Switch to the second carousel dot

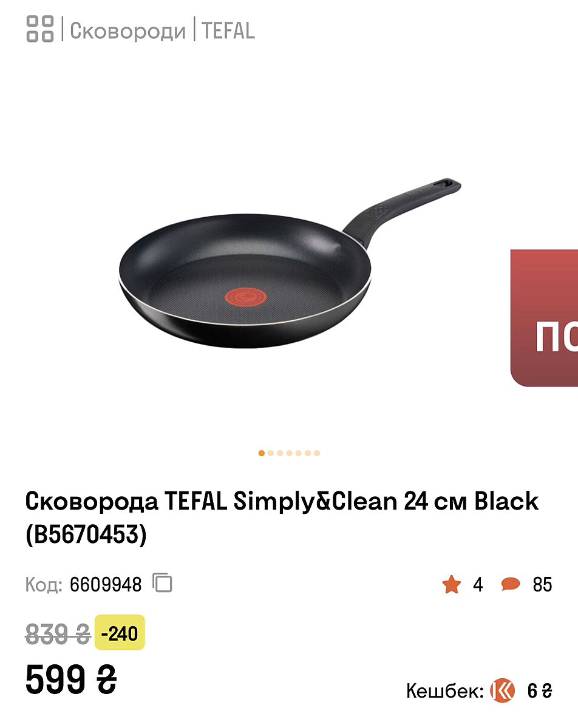(x=271, y=453)
